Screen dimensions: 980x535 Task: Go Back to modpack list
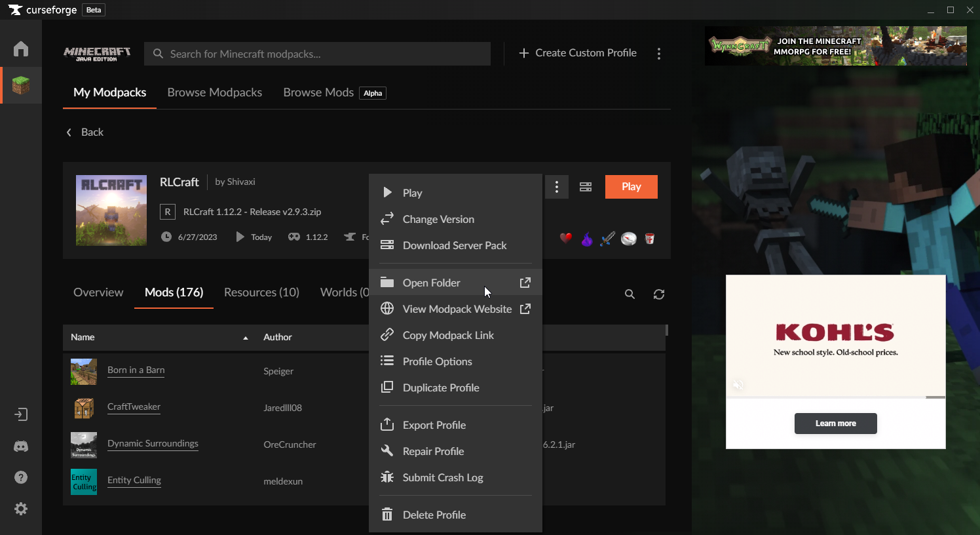click(85, 132)
